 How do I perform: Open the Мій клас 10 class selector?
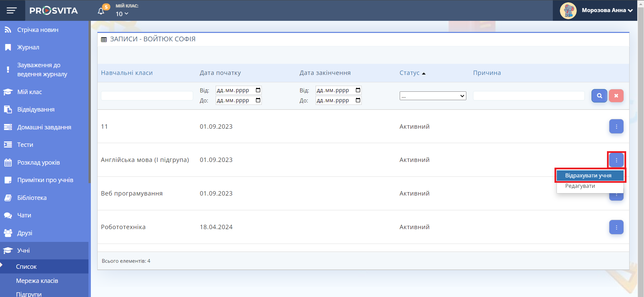[x=122, y=14]
